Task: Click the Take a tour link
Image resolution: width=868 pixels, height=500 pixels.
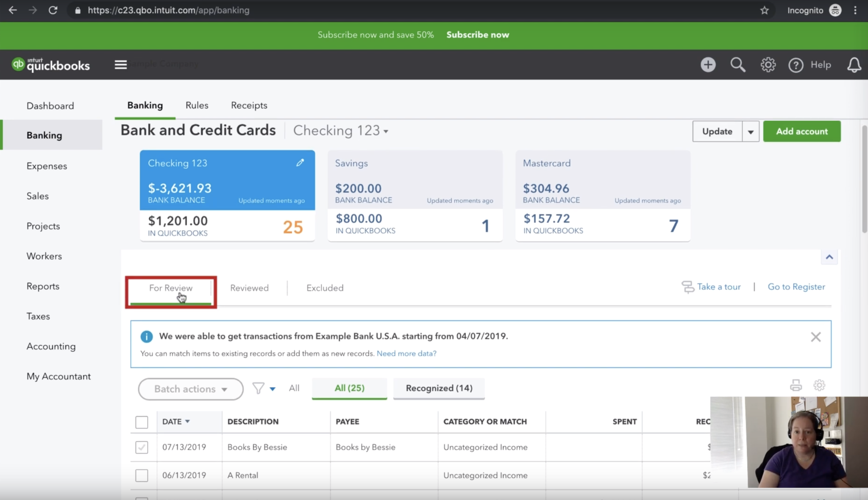Action: (x=719, y=287)
